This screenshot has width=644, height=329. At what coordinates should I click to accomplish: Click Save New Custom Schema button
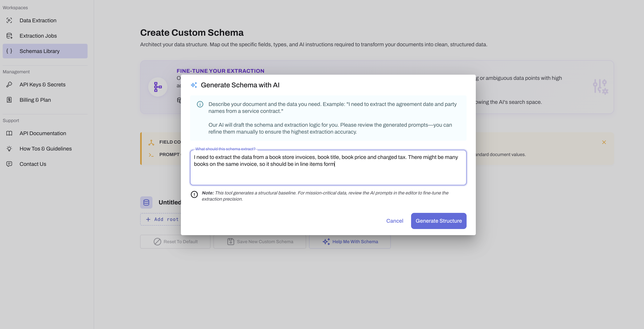coord(260,241)
